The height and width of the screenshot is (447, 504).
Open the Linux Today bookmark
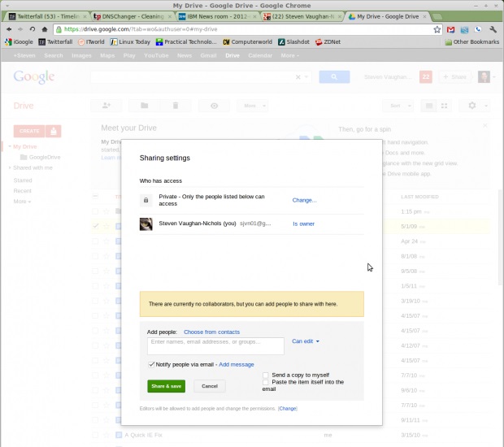130,41
